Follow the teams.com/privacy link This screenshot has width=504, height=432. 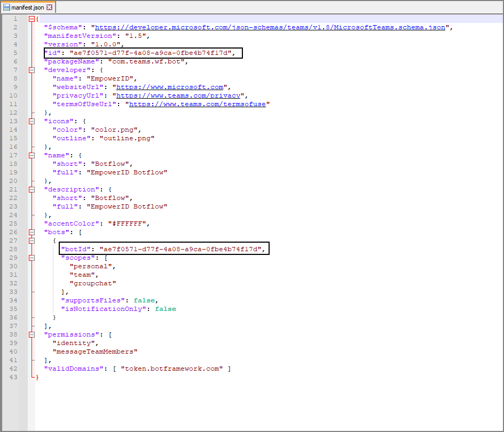(178, 95)
